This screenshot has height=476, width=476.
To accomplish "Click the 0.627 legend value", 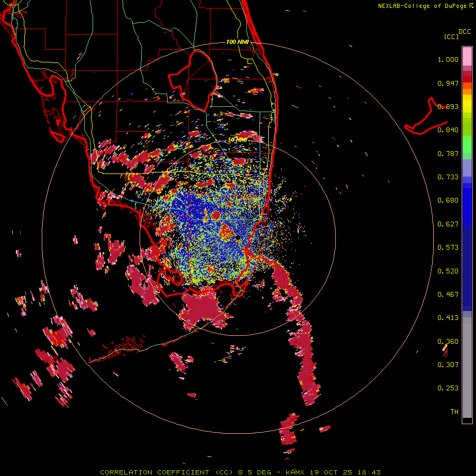I will tap(448, 224).
